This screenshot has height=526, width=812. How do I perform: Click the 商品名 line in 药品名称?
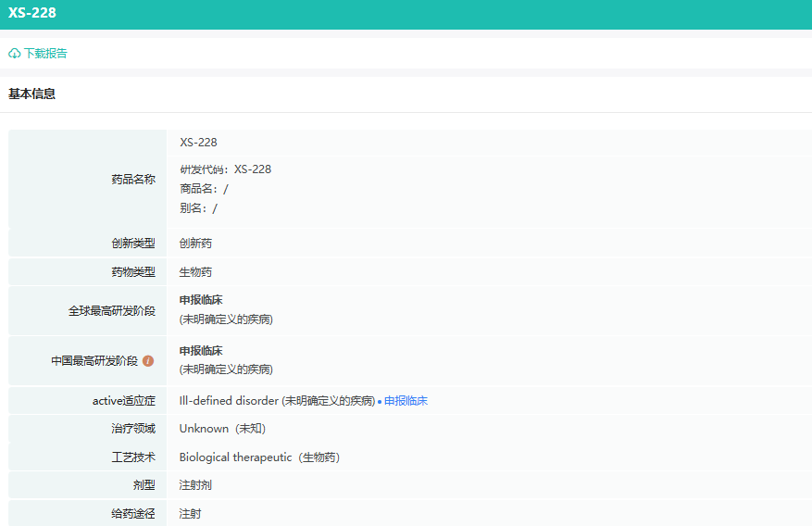(204, 189)
